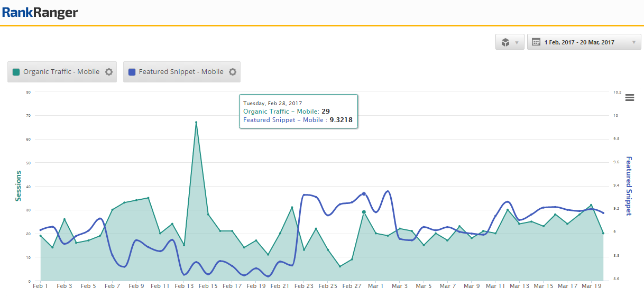Select the highlighted blue Feb 28 snippet point
The height and width of the screenshot is (297, 644).
364,194
